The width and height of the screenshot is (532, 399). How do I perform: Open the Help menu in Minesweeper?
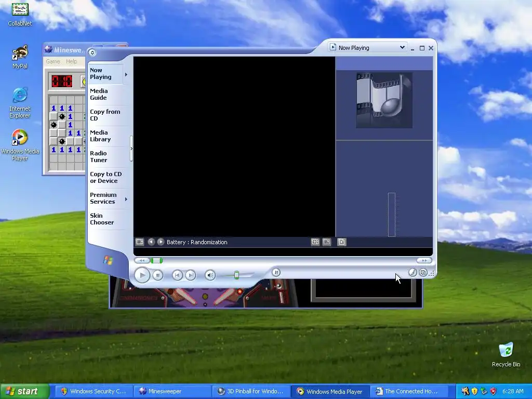pyautogui.click(x=71, y=61)
